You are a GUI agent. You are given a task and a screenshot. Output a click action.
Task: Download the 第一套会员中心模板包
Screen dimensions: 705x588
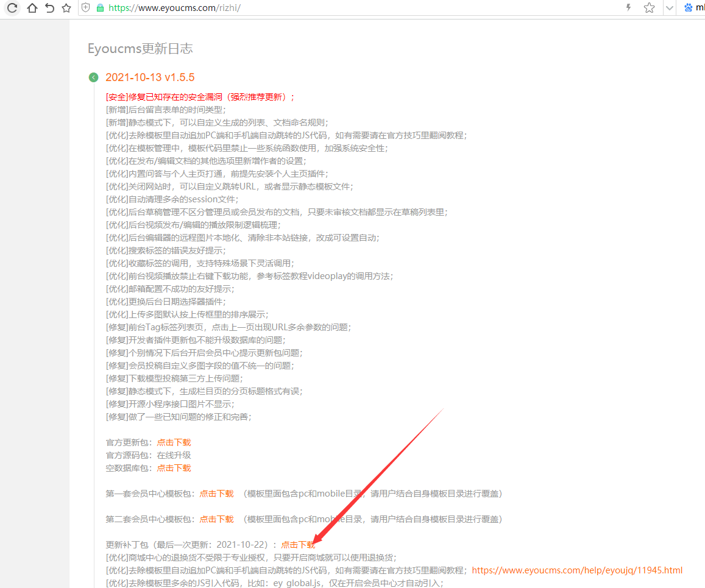216,494
